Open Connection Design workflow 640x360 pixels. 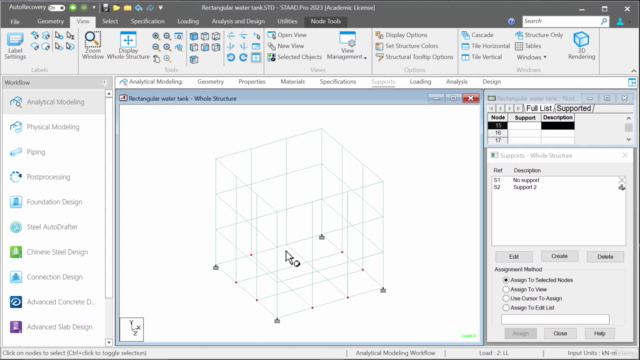coord(54,277)
